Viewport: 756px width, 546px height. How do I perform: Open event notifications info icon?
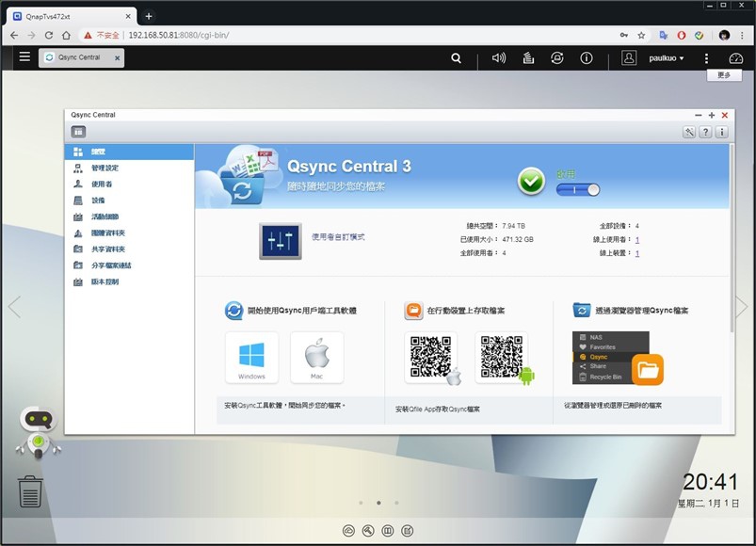[587, 58]
